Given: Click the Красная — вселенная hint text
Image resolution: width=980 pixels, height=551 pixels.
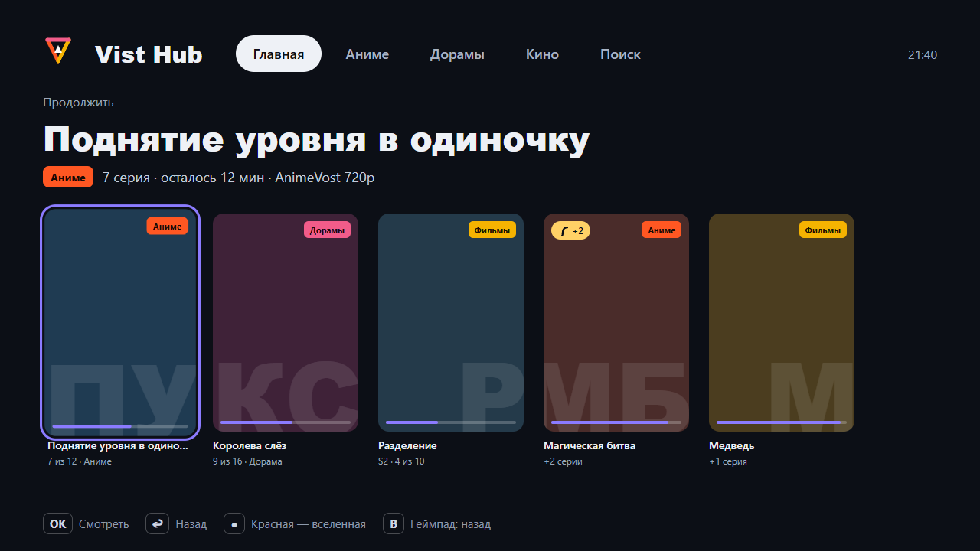Looking at the screenshot, I should (309, 524).
